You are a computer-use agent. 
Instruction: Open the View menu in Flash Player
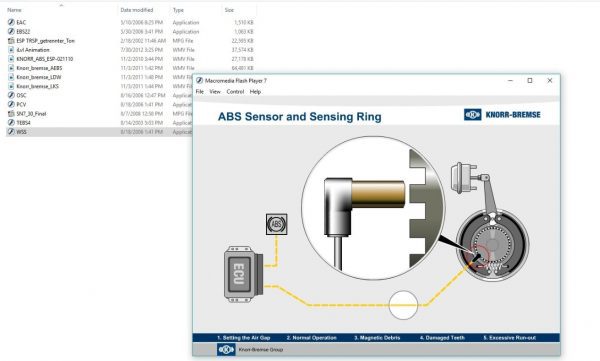pos(215,92)
